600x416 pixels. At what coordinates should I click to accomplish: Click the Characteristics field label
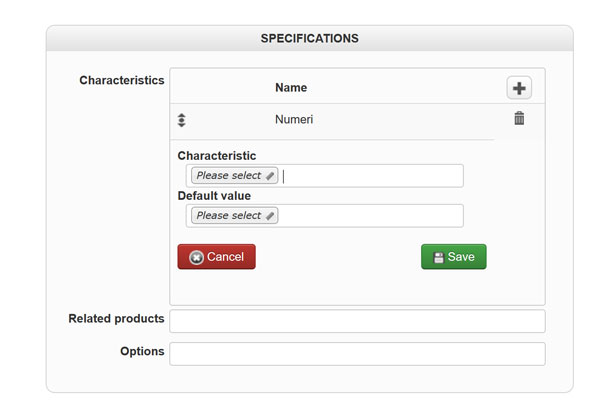click(x=121, y=80)
